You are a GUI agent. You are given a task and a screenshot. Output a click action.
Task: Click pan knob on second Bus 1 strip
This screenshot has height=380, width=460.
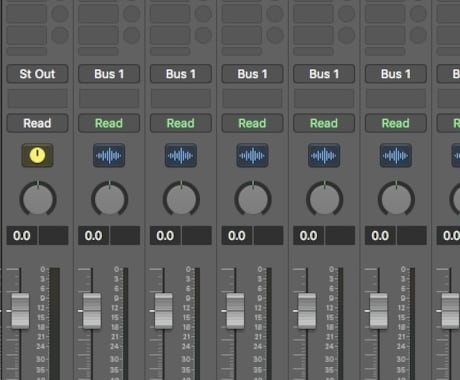click(181, 199)
